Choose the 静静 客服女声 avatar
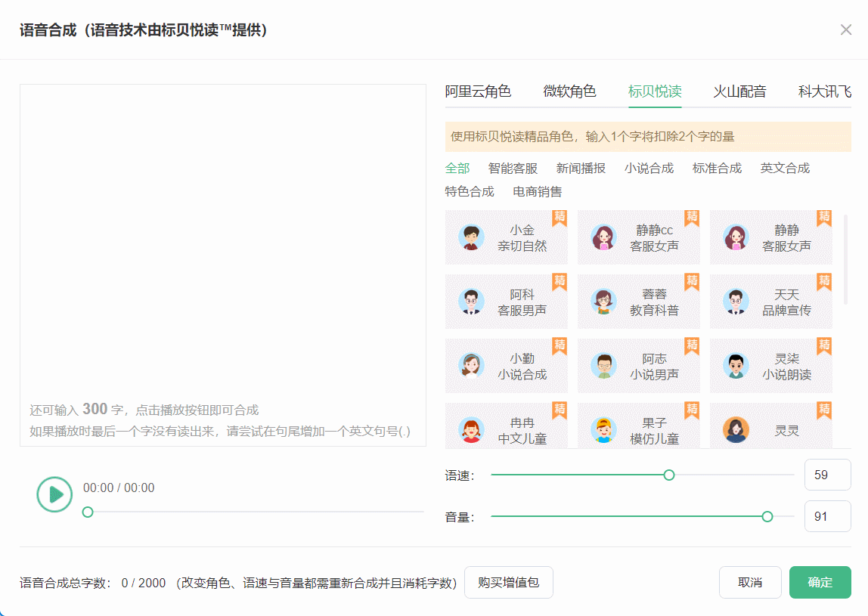 pos(736,238)
